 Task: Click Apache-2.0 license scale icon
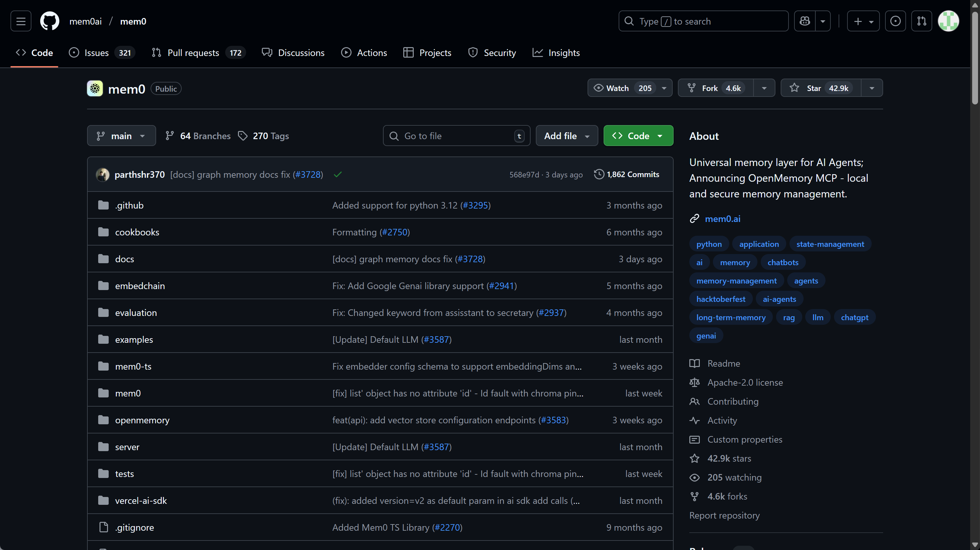(694, 382)
